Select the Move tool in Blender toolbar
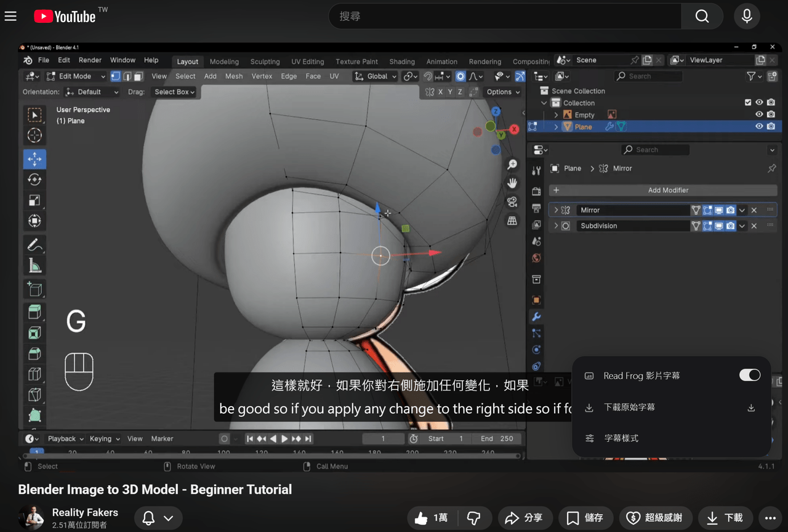 [x=34, y=159]
